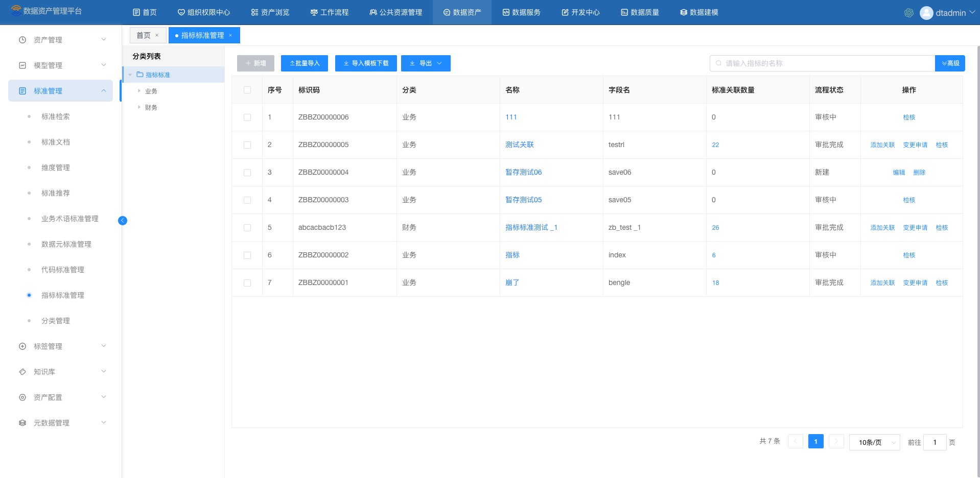Open the 10条/页 page size dropdown
The height and width of the screenshot is (478, 980).
(875, 442)
